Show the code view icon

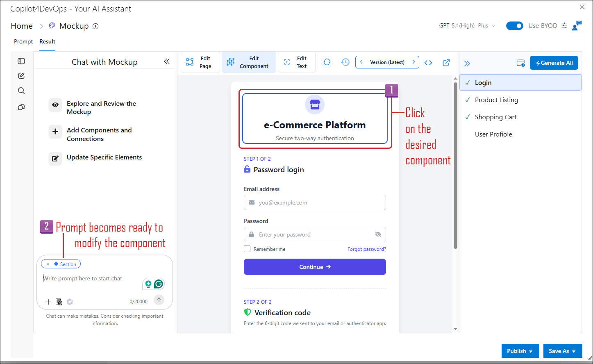pos(428,63)
